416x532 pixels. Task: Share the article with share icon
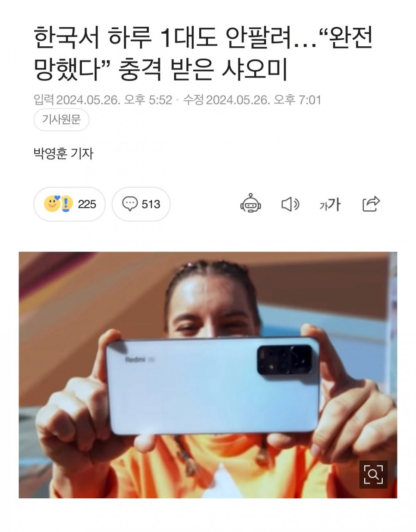click(371, 204)
